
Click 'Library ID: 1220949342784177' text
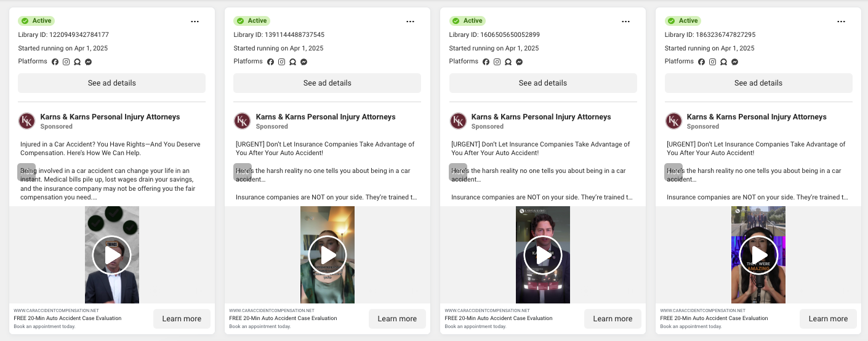tap(63, 35)
